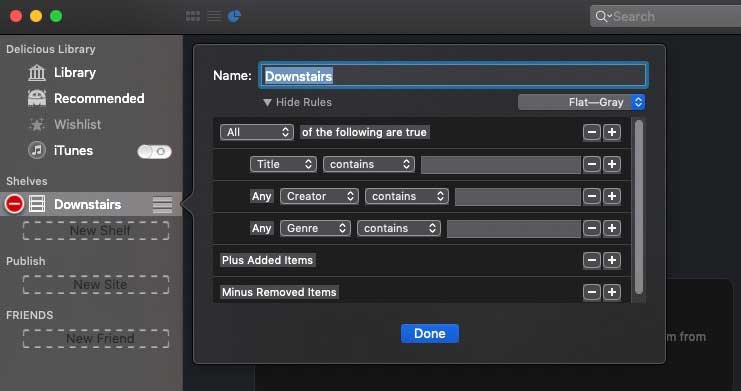Open the Library in sidebar
The width and height of the screenshot is (741, 391).
click(75, 73)
